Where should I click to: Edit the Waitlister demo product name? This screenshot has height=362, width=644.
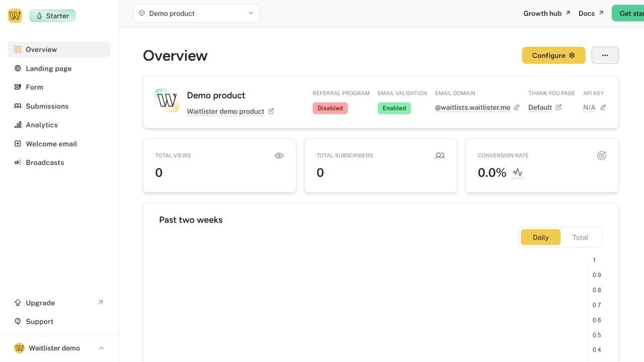271,111
